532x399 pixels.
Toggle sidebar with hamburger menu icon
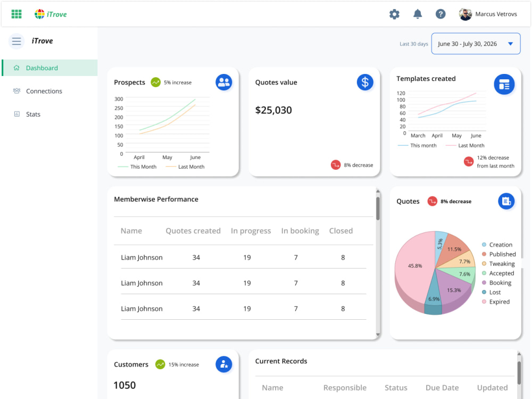pyautogui.click(x=16, y=41)
